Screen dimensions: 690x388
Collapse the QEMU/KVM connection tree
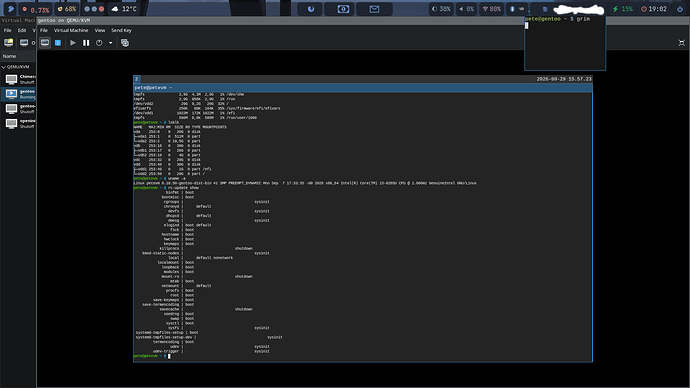4,67
